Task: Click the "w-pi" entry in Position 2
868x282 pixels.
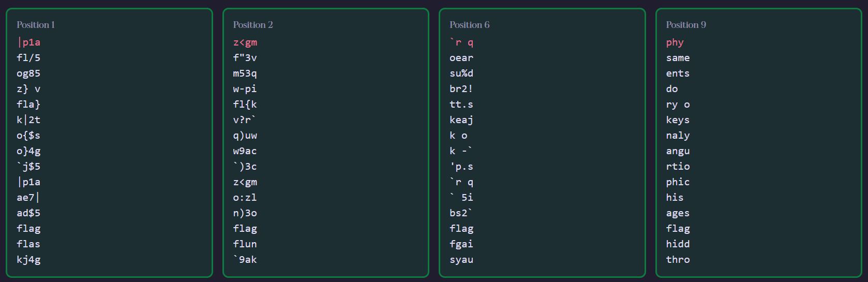Action: (x=245, y=89)
